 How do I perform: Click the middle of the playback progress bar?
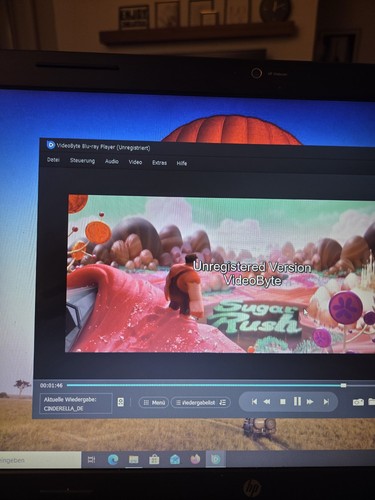(221, 385)
